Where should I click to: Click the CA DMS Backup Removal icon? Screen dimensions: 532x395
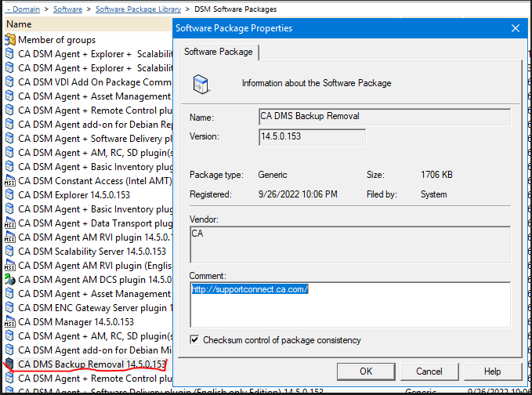[x=9, y=364]
